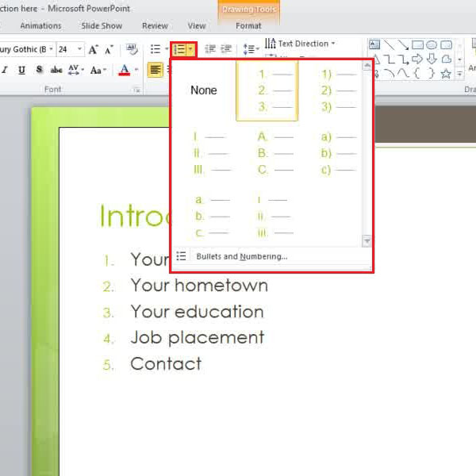Screen dimensions: 476x476
Task: Expand the shapes gallery More arrow
Action: [x=459, y=74]
